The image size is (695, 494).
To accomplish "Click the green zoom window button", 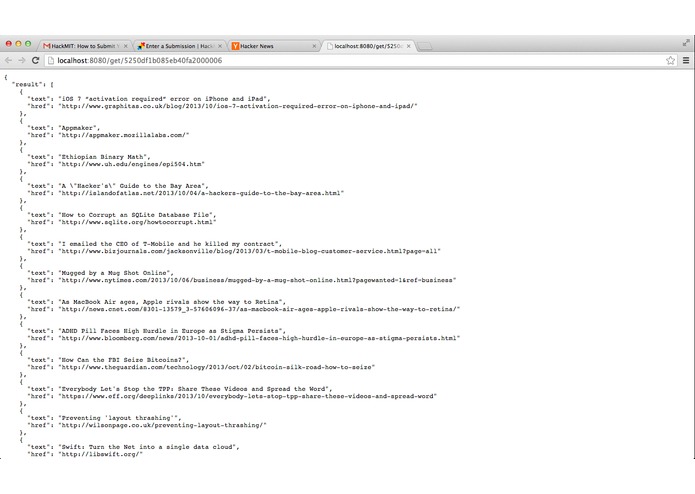I will point(28,43).
